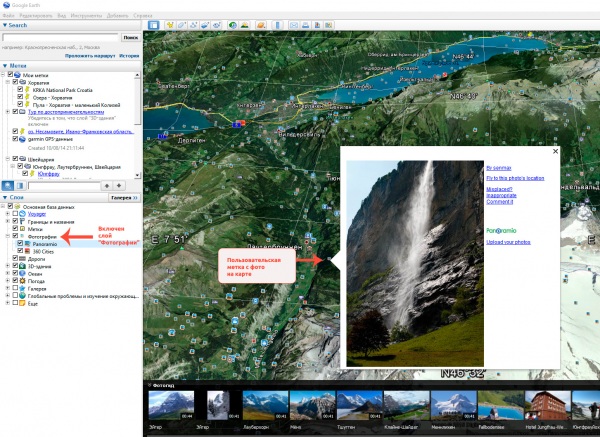Click the panel split view icon beside magnifier
Viewport: 600px width, 437px height.
[20, 186]
